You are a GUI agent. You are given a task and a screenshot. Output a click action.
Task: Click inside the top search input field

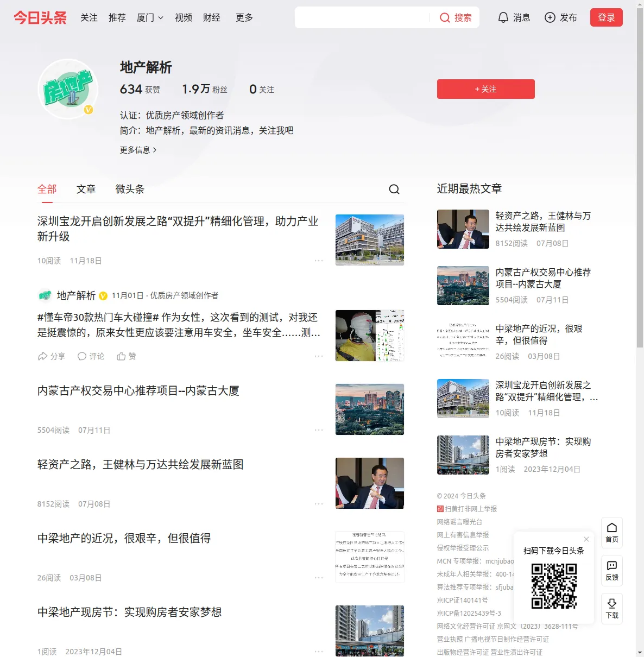pos(362,18)
